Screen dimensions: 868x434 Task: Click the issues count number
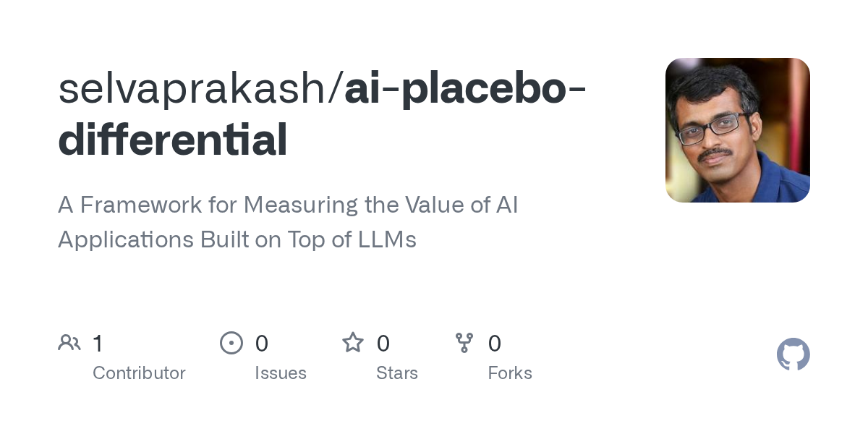262,344
